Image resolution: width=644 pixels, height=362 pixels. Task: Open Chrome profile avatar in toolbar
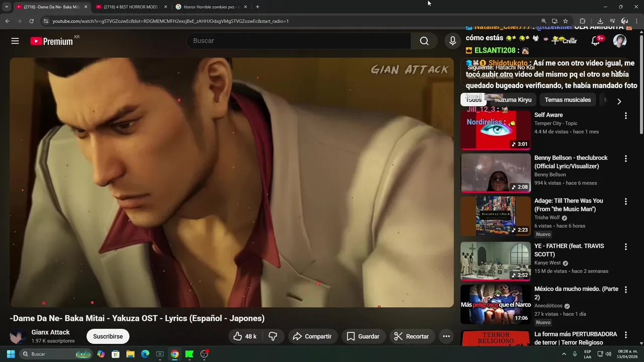[x=624, y=21]
